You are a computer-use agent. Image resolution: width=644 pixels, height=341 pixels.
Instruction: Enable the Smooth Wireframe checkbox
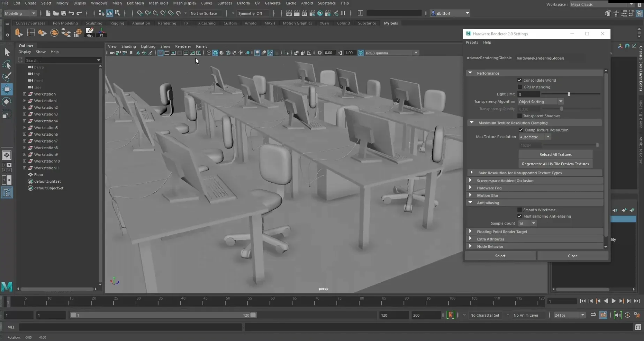pyautogui.click(x=520, y=210)
